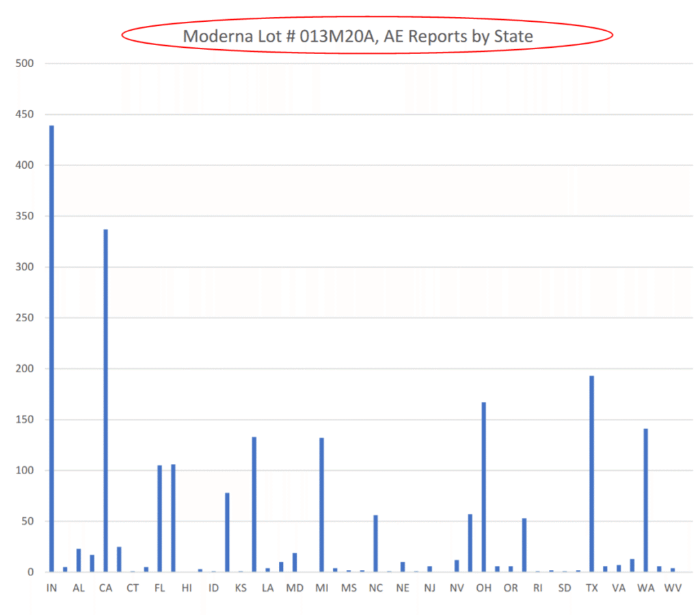Screen dimensions: 700x615
Task: Select the WA state label on the x-axis
Action: coord(646,588)
